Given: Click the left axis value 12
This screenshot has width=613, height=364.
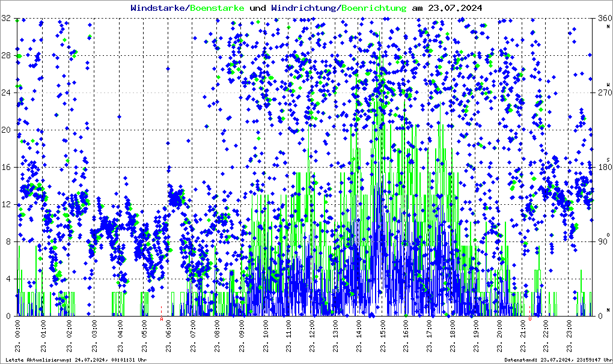Looking at the screenshot, I should tap(6, 204).
